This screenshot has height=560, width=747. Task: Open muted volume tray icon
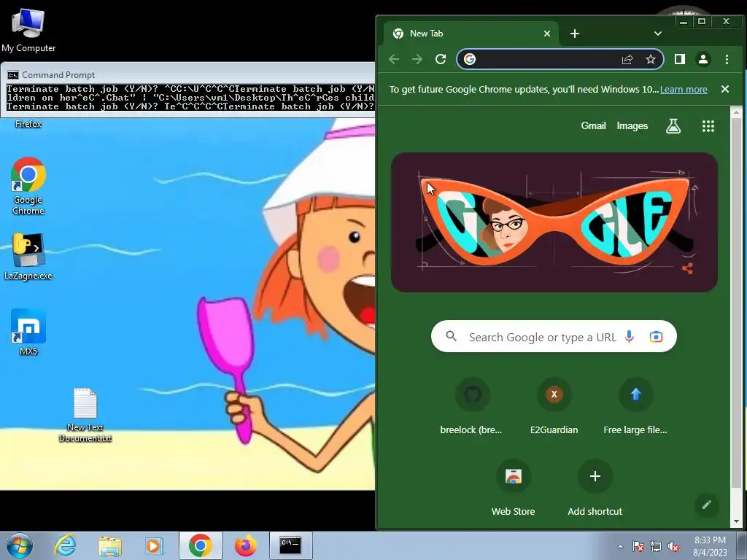pyautogui.click(x=673, y=546)
